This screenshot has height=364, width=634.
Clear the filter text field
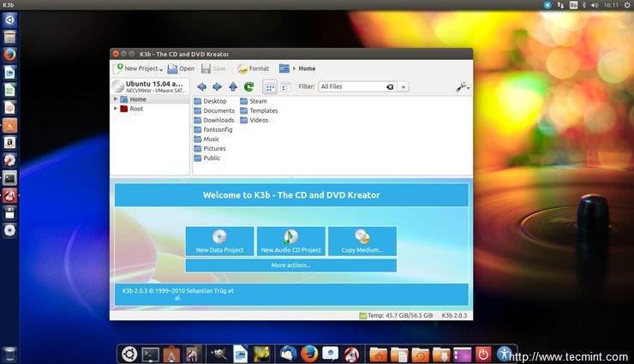[x=389, y=87]
